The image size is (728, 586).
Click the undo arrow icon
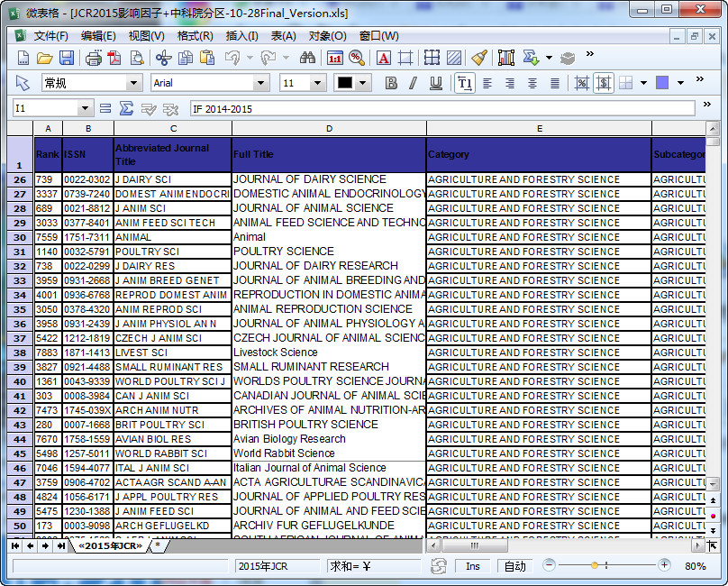232,58
